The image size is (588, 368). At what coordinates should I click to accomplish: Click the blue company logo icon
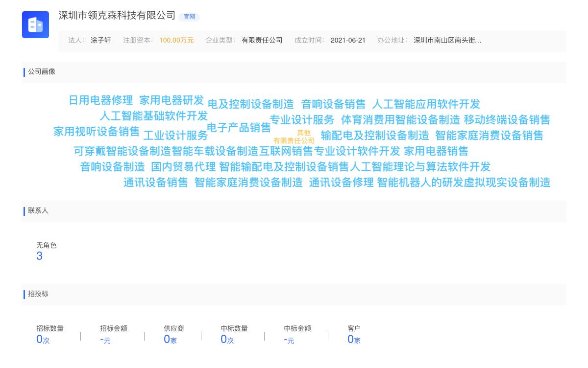[x=35, y=24]
